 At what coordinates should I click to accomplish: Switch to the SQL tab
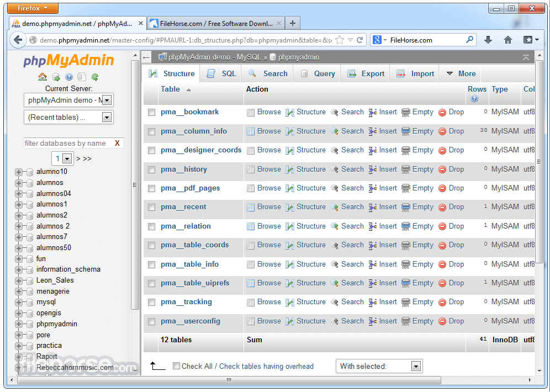coord(221,73)
